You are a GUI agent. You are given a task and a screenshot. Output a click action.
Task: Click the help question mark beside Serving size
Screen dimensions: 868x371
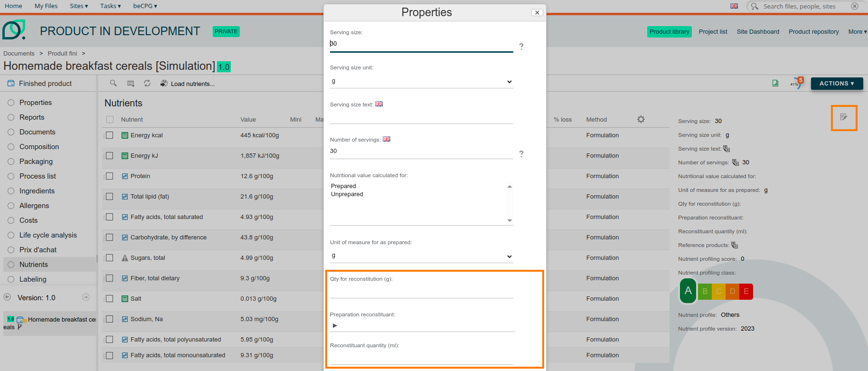tap(521, 47)
